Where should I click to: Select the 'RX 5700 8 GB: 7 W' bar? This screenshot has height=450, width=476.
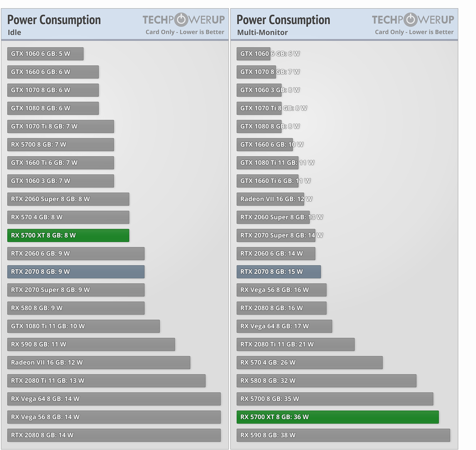(x=60, y=145)
